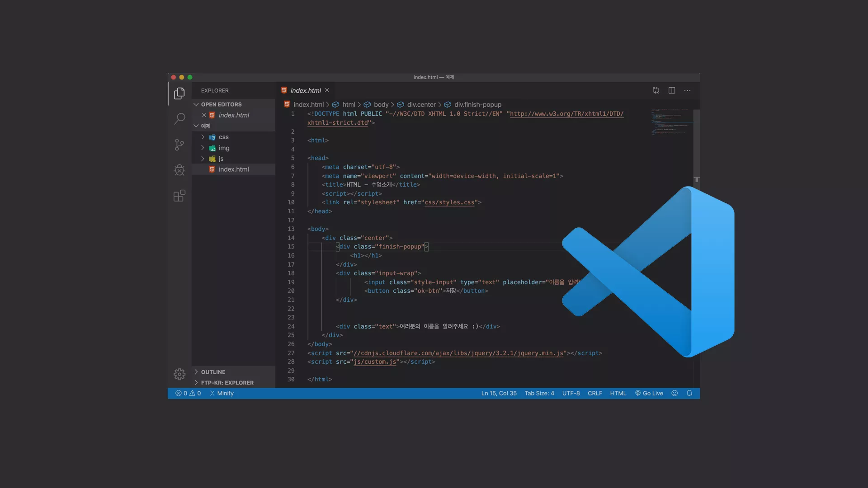Click line number 15 in gutter

pos(291,247)
